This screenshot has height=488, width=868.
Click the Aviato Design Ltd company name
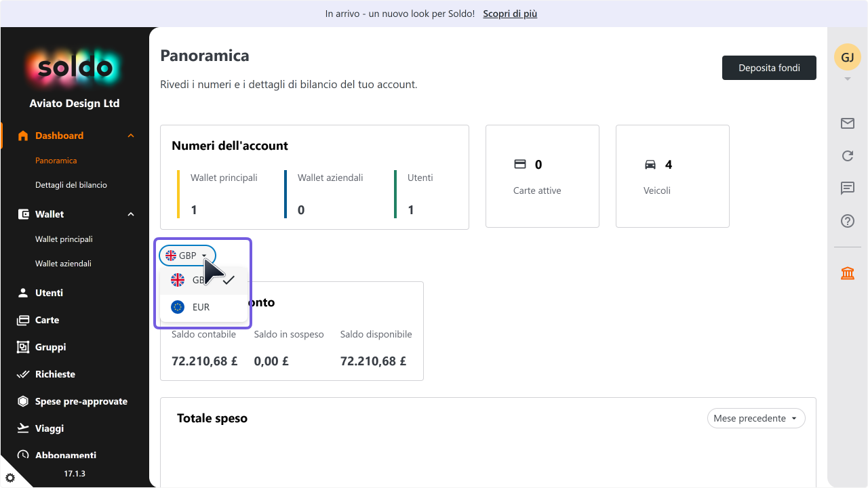[x=75, y=104]
